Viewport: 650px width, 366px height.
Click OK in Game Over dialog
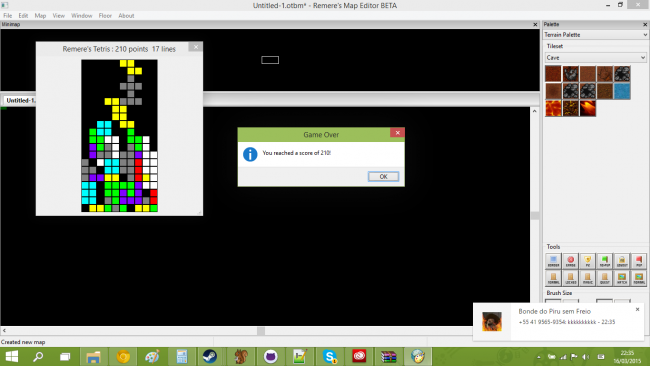pyautogui.click(x=383, y=177)
